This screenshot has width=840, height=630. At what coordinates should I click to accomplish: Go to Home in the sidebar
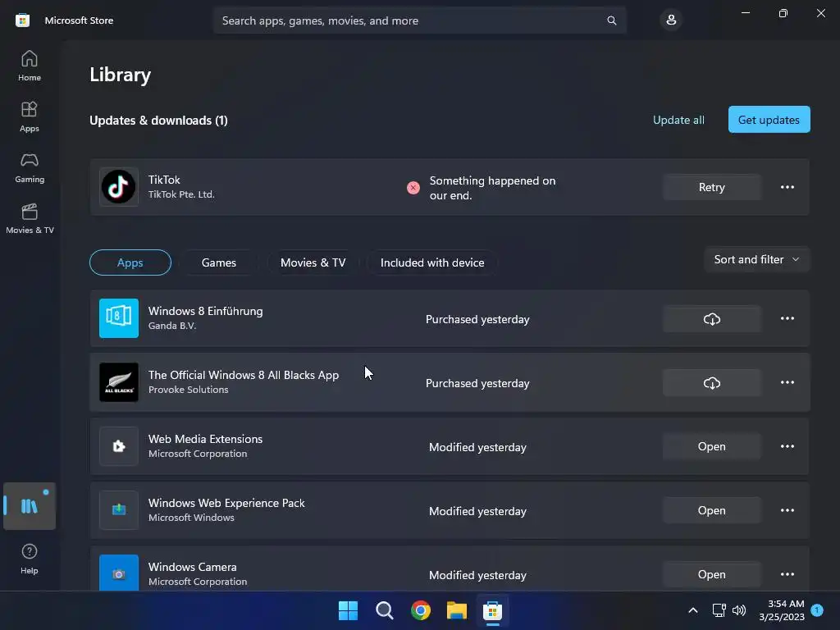pyautogui.click(x=30, y=66)
